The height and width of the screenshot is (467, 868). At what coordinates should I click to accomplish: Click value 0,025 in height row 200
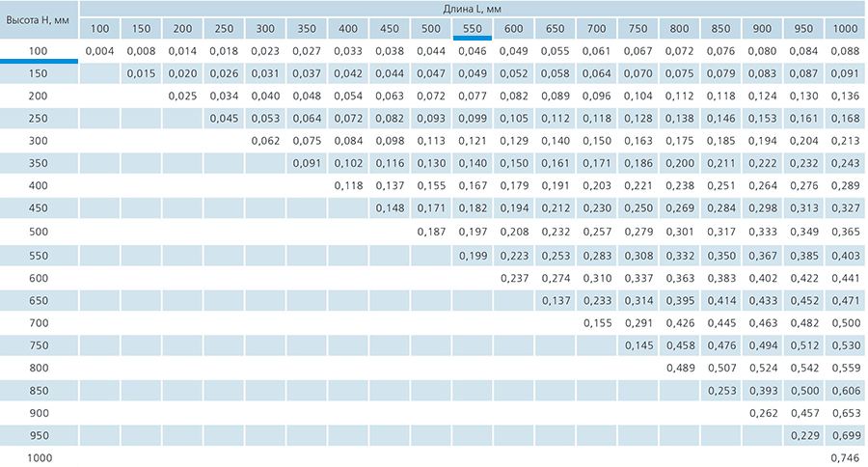182,96
